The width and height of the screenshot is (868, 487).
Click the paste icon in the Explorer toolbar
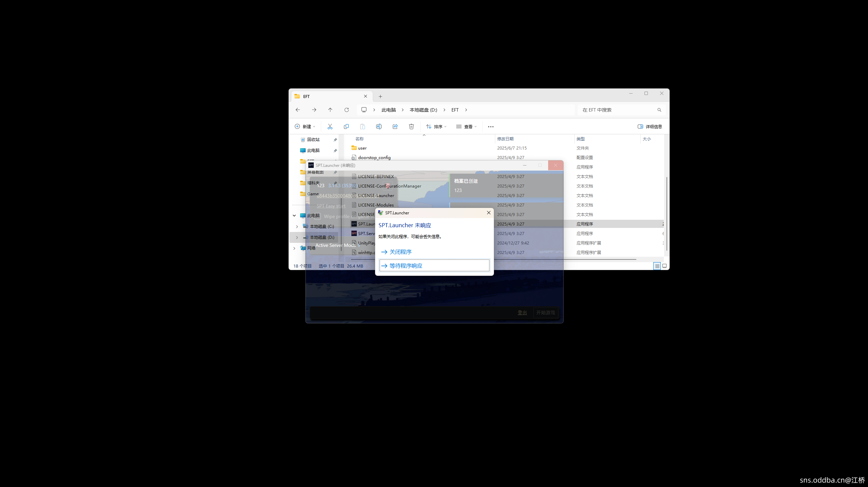pos(362,126)
